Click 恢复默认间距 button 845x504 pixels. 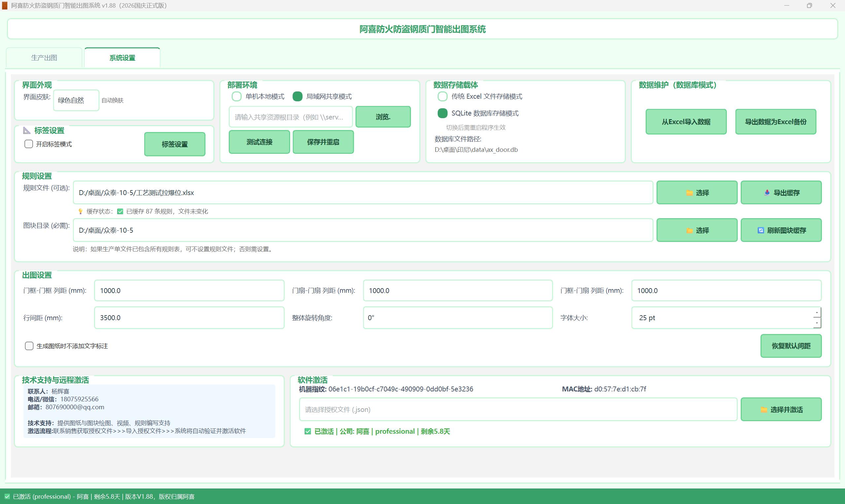[x=791, y=346]
